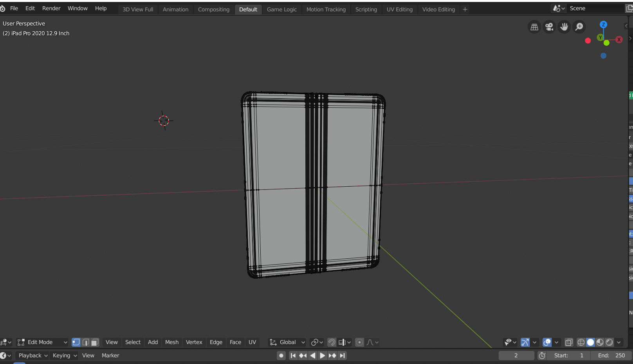Open the Edit menu
Image resolution: width=633 pixels, height=364 pixels.
click(30, 8)
